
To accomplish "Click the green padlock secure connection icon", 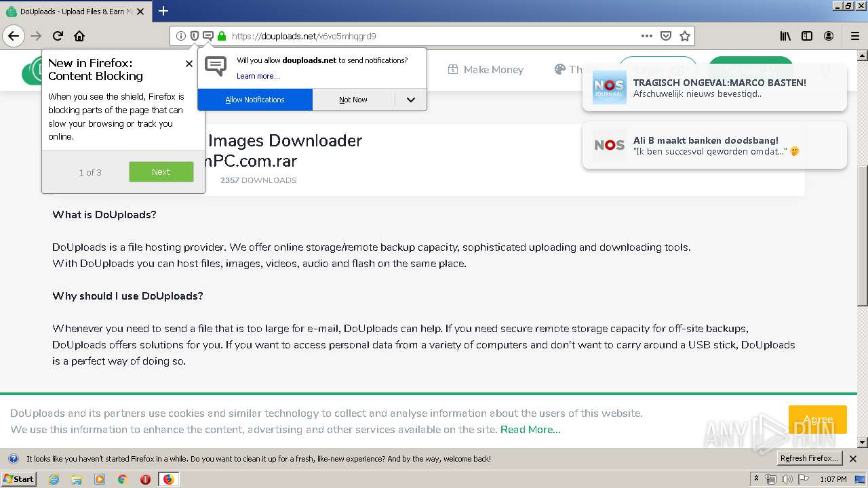I will (222, 36).
